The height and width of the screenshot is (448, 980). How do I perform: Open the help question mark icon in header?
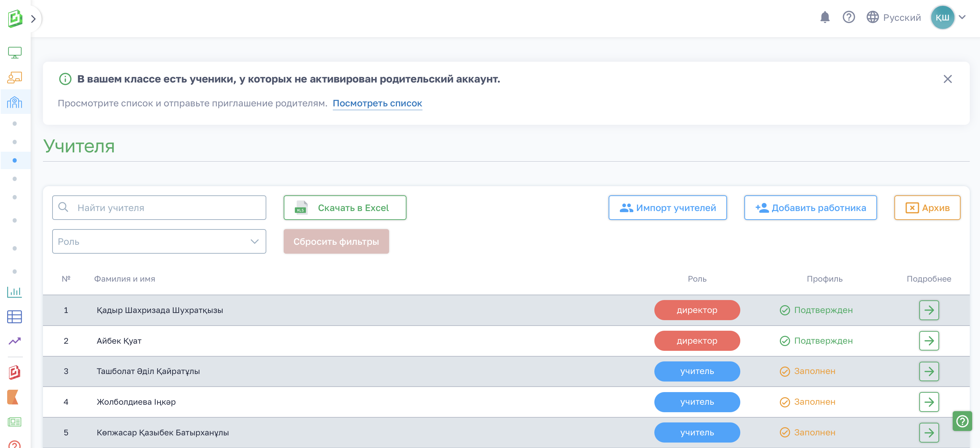coord(848,17)
